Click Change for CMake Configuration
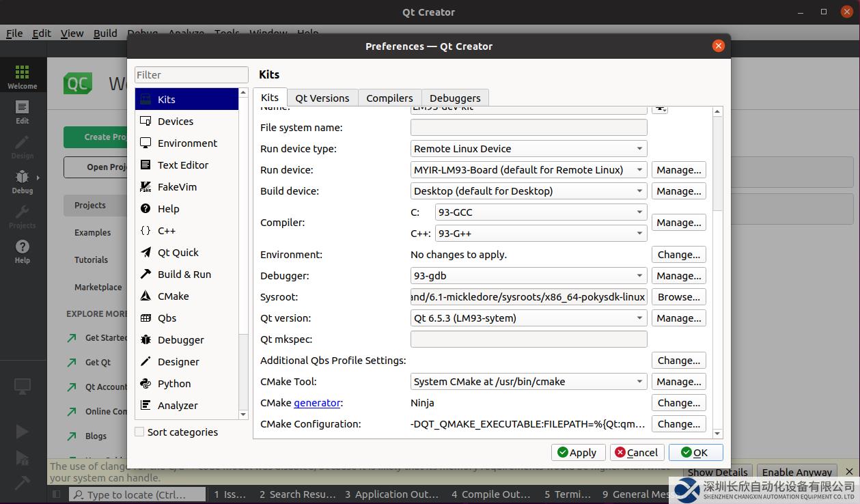Viewport: 860px width, 504px height. 679,424
